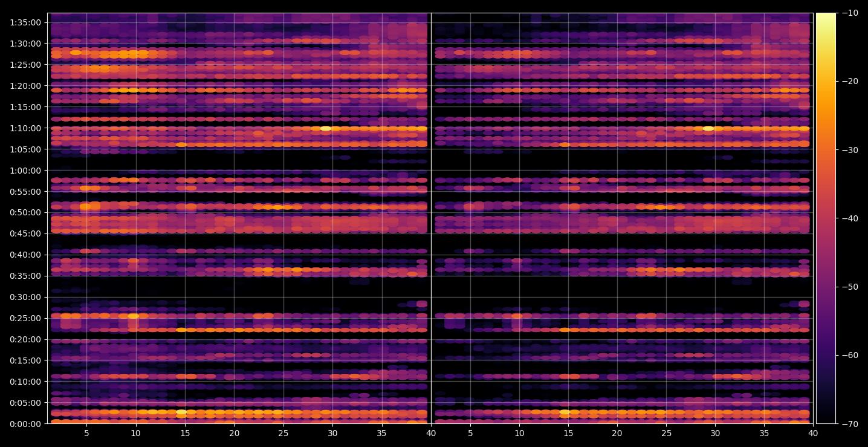Click the 1:35:00 time axis label
Screen dimensions: 868x447
tap(25, 22)
